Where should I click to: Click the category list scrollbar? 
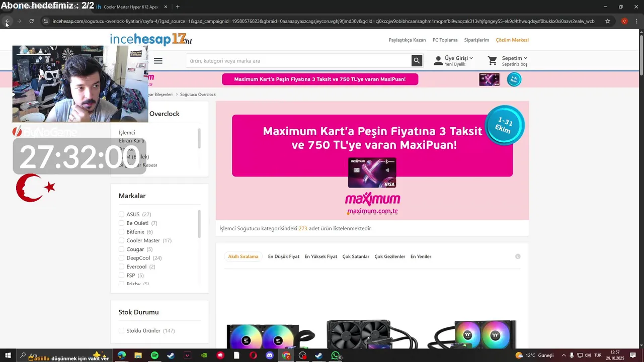[199, 138]
